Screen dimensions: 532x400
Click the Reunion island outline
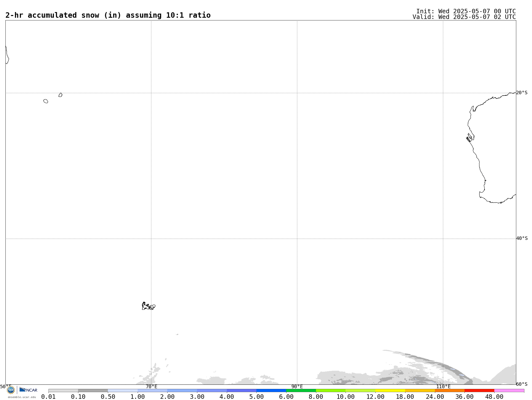[46, 101]
